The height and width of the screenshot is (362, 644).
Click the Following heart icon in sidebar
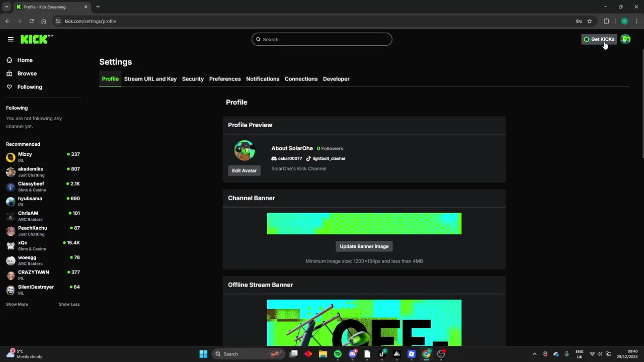(x=10, y=87)
